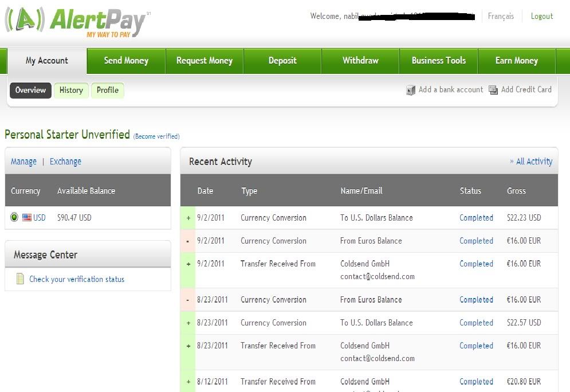This screenshot has height=392, width=570.
Task: Select the USD currency radio button
Action: tap(14, 217)
